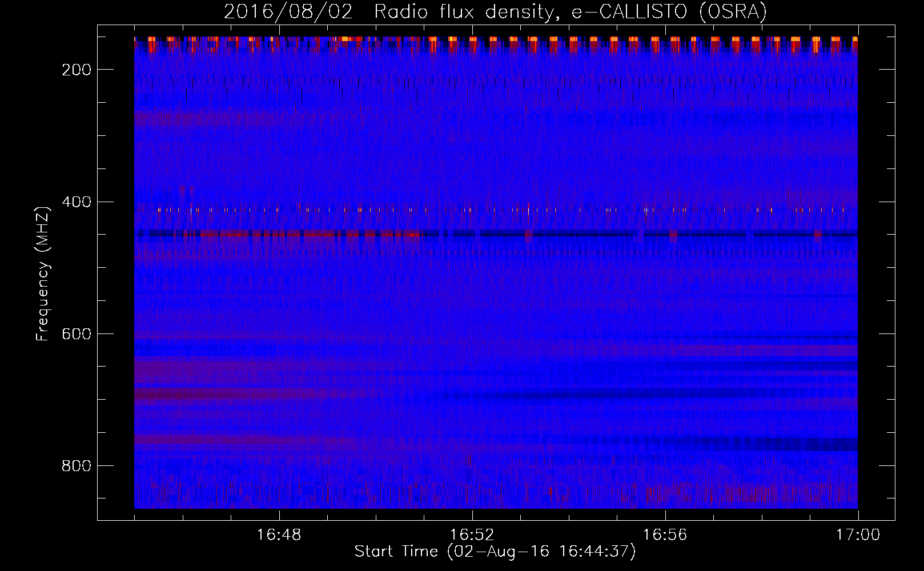This screenshot has height=571, width=924.
Task: Click the plot title 'Radio flux density, e-CALLISTO (OSRA)'
Action: click(571, 11)
